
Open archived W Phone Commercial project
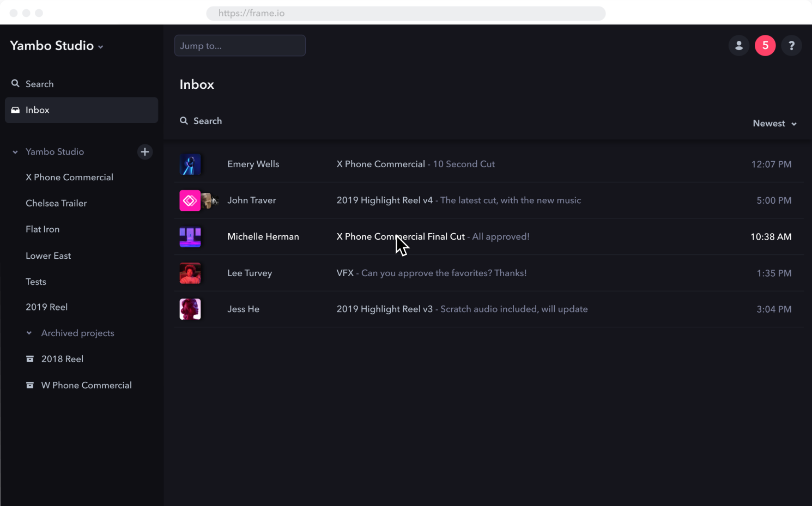click(86, 385)
